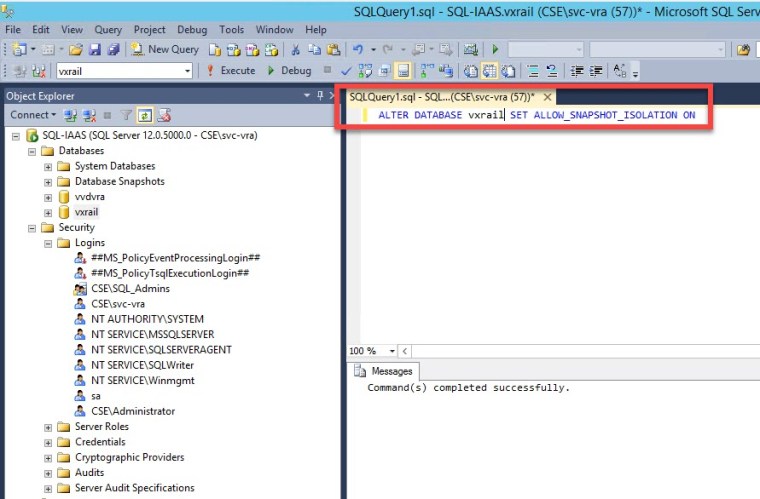This screenshot has width=760, height=499.
Task: Pin the Object Explorer panel
Action: (320, 95)
